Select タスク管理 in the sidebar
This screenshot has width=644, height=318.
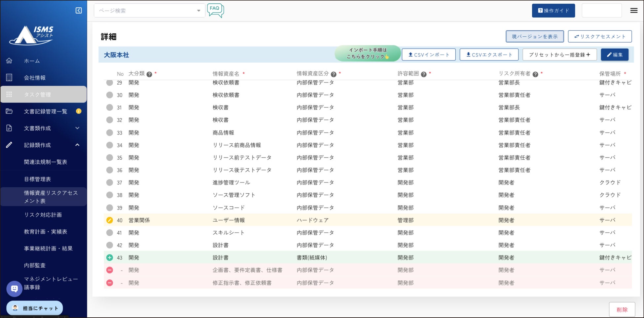[x=44, y=95]
